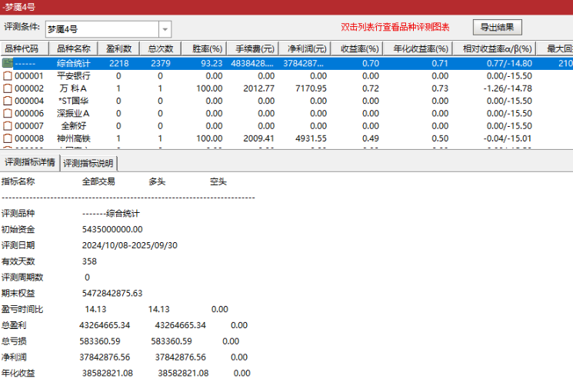Viewport: 573px width, 392px height.
Task: Click the 空头 column label
Action: click(218, 181)
